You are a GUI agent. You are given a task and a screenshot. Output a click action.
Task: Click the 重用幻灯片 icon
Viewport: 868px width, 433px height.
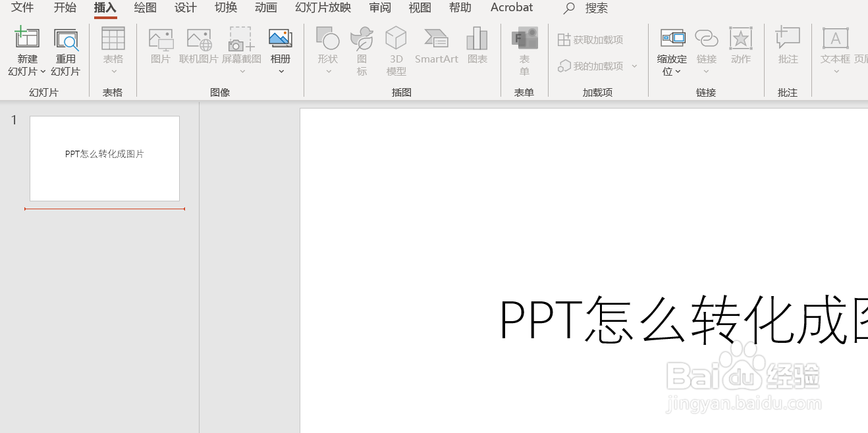pyautogui.click(x=66, y=39)
